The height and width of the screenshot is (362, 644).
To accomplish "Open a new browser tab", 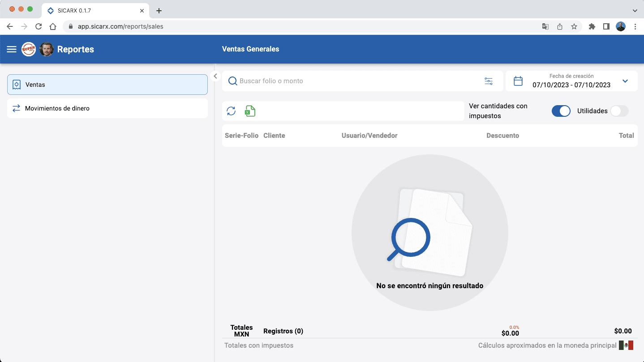I will [159, 11].
